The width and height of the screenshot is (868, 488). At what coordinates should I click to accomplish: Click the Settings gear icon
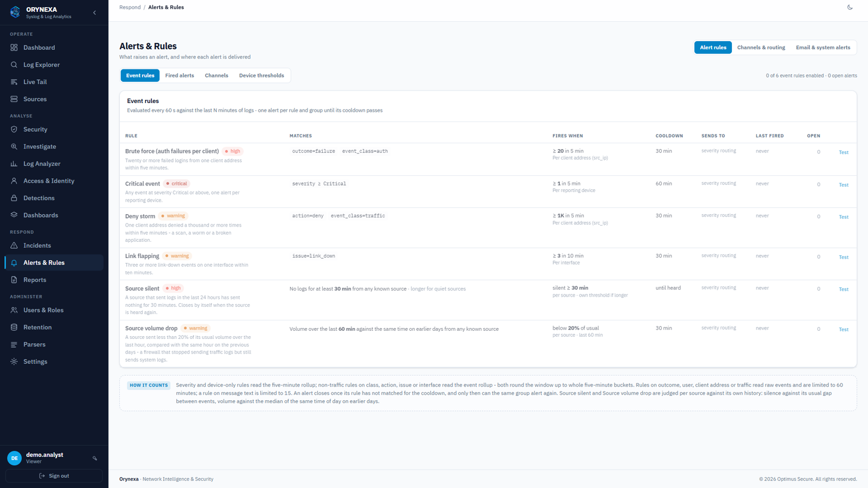click(14, 362)
